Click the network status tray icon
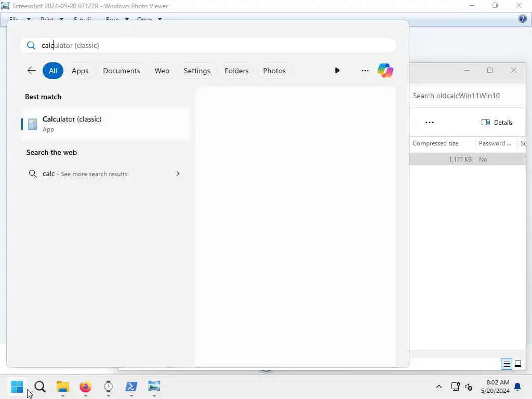This screenshot has width=532, height=399. (x=455, y=387)
